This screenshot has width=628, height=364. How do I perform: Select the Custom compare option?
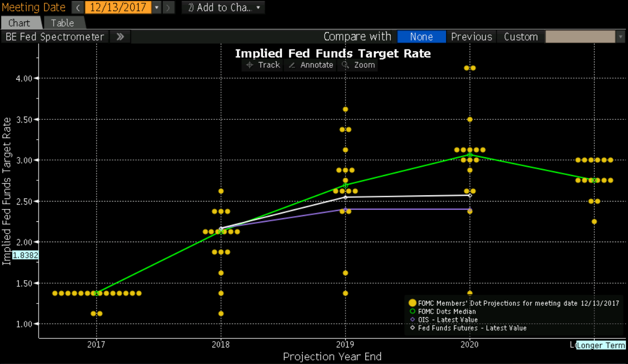coord(521,36)
